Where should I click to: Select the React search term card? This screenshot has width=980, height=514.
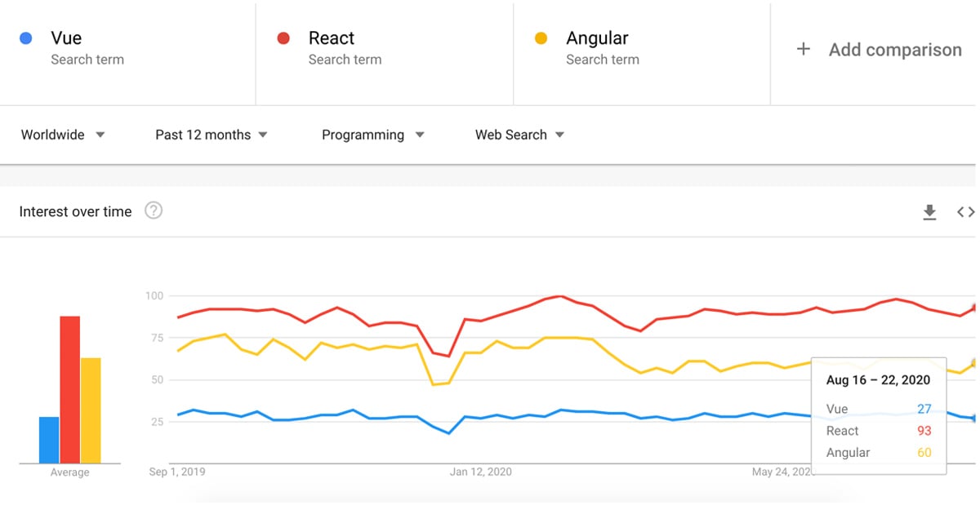point(384,49)
